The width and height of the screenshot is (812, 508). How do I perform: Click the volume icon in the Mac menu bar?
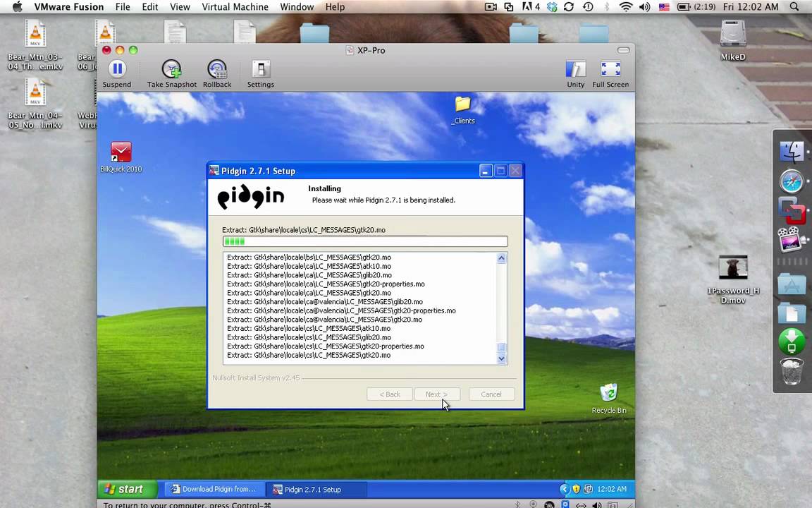[x=644, y=7]
